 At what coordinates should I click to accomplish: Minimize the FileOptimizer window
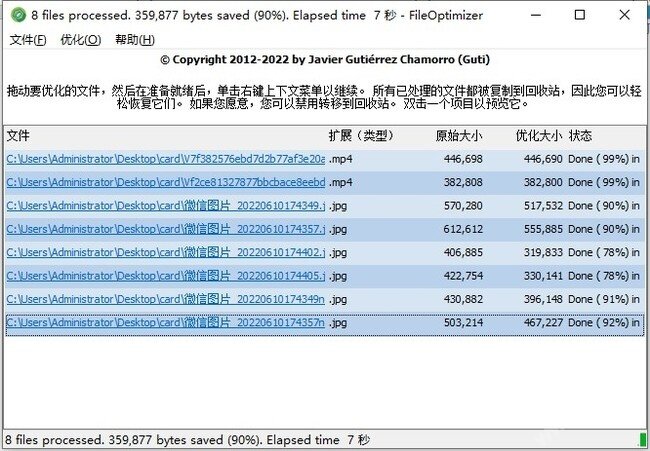click(536, 15)
